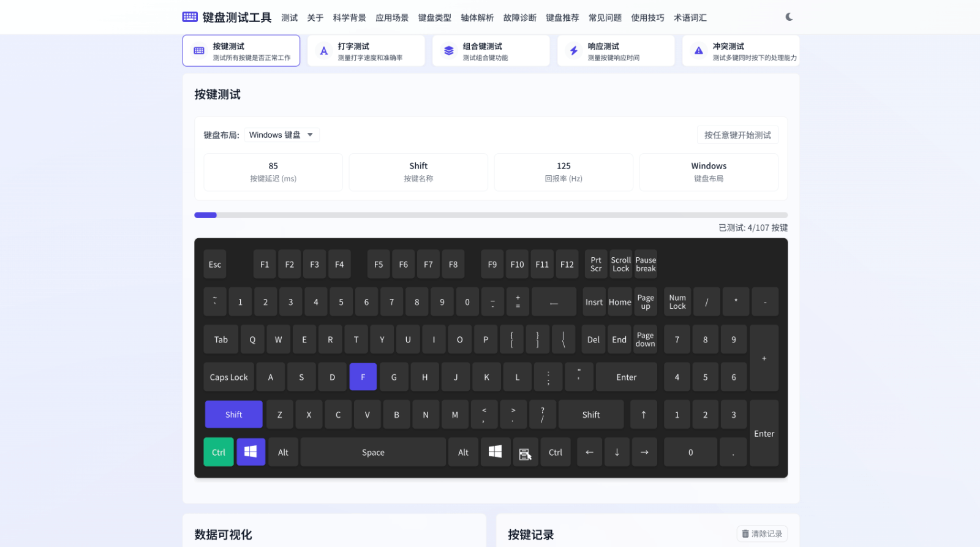The image size is (980, 547).
Task: Open the 按键测试 tab card
Action: tap(241, 51)
